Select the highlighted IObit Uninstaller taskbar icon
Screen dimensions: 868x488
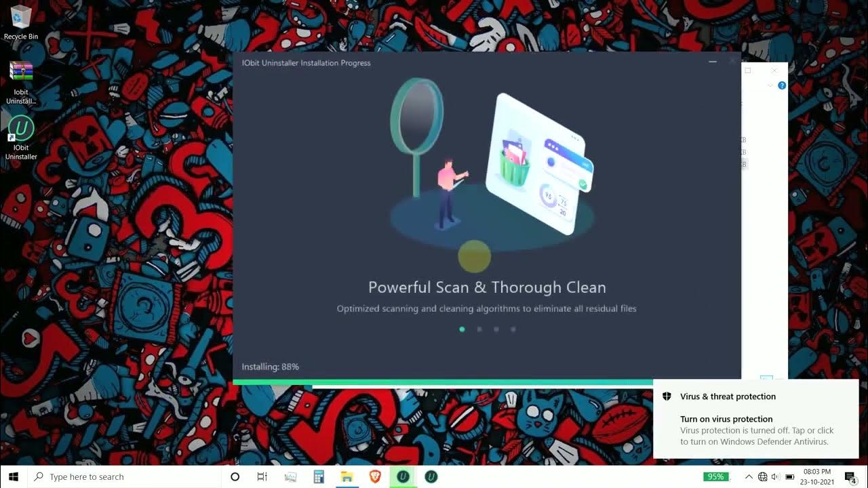point(403,476)
